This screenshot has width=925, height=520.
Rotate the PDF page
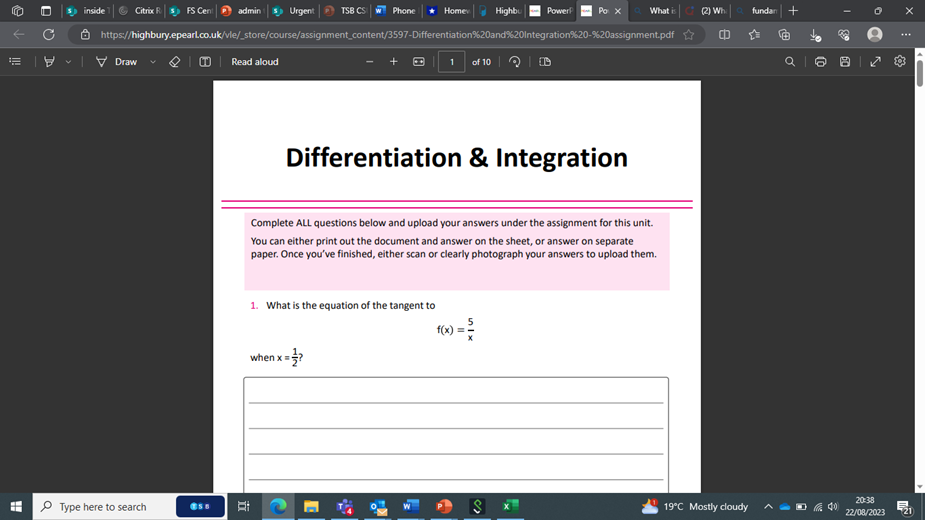(514, 61)
